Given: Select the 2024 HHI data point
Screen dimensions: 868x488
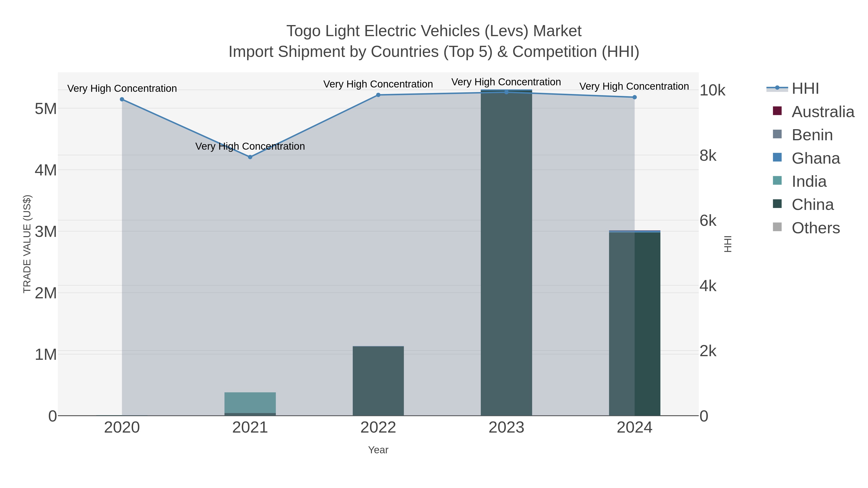Looking at the screenshot, I should 635,97.
